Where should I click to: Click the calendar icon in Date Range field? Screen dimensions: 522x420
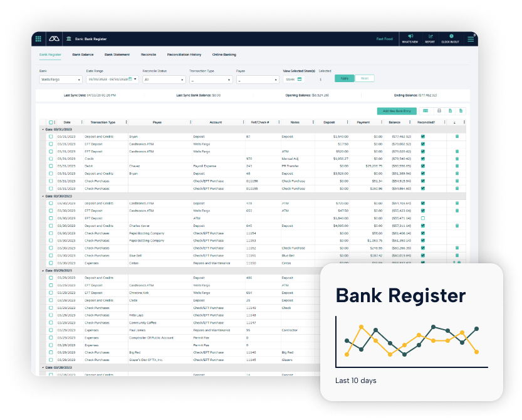click(130, 79)
